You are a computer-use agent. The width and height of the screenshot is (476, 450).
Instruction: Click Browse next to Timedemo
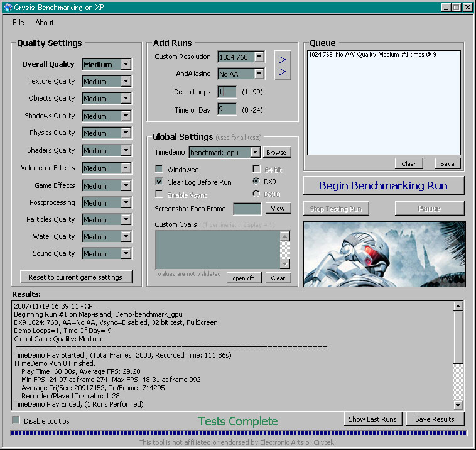276,152
